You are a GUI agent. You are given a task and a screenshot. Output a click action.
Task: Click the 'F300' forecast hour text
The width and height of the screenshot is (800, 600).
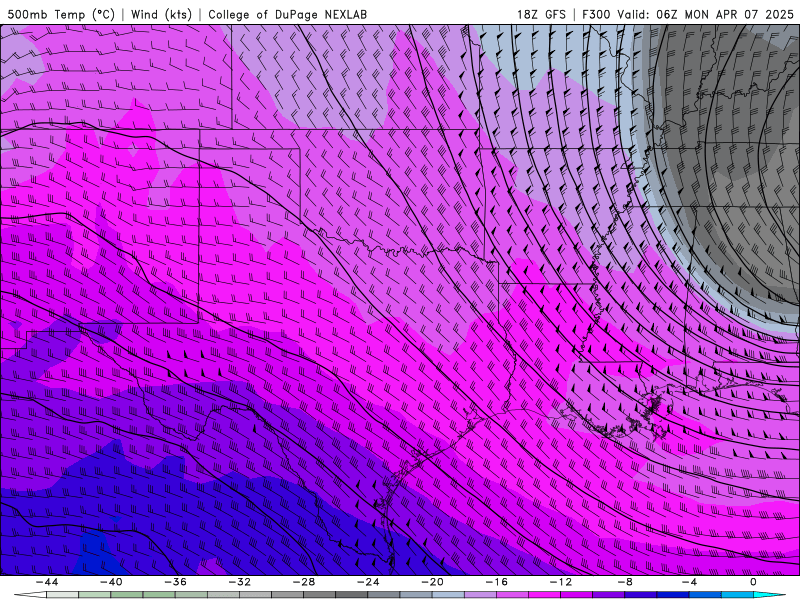pyautogui.click(x=596, y=14)
